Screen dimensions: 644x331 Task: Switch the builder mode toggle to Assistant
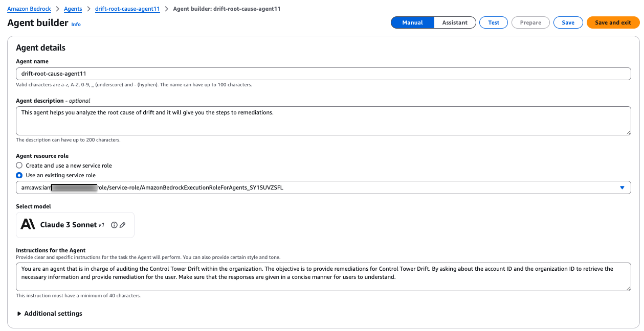click(455, 22)
